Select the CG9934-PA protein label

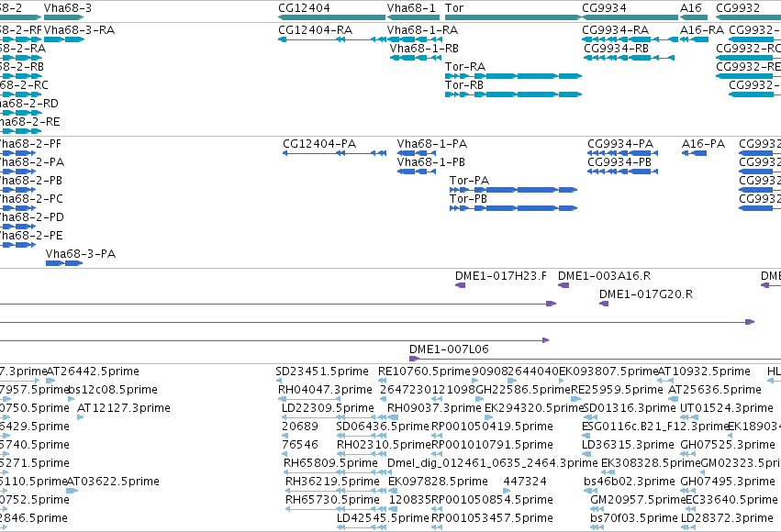coord(620,144)
